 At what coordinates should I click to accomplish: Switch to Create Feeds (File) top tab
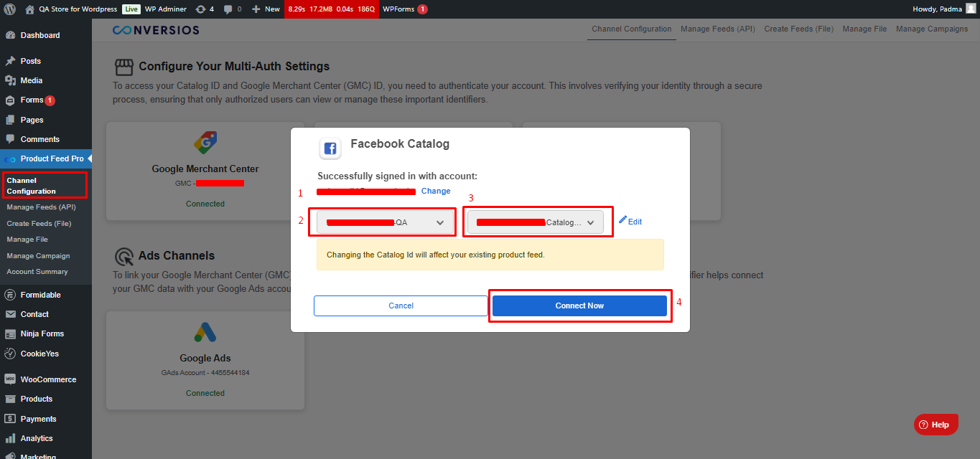pos(798,29)
